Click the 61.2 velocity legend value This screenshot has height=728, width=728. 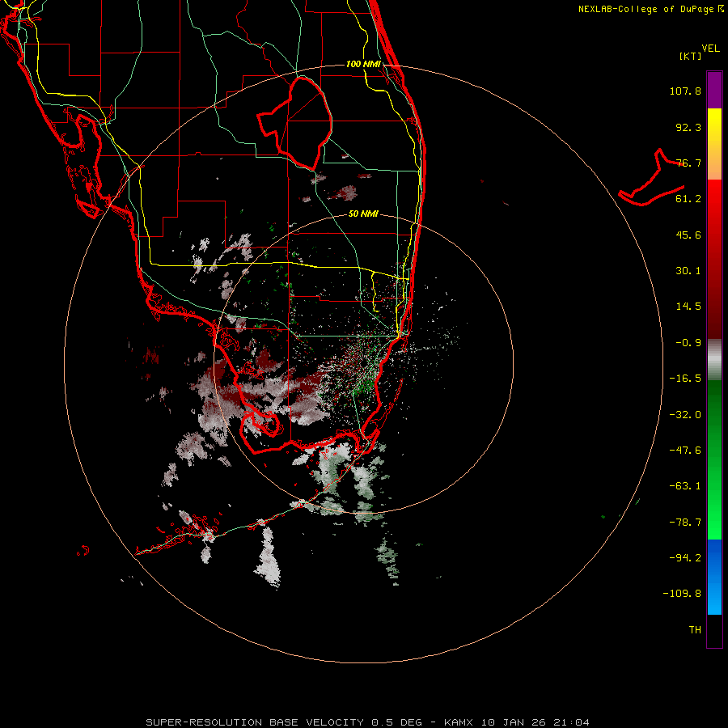tap(688, 199)
